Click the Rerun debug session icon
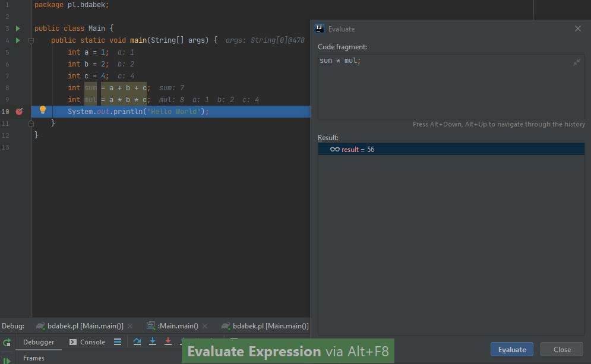This screenshot has width=591, height=364. coord(7,343)
